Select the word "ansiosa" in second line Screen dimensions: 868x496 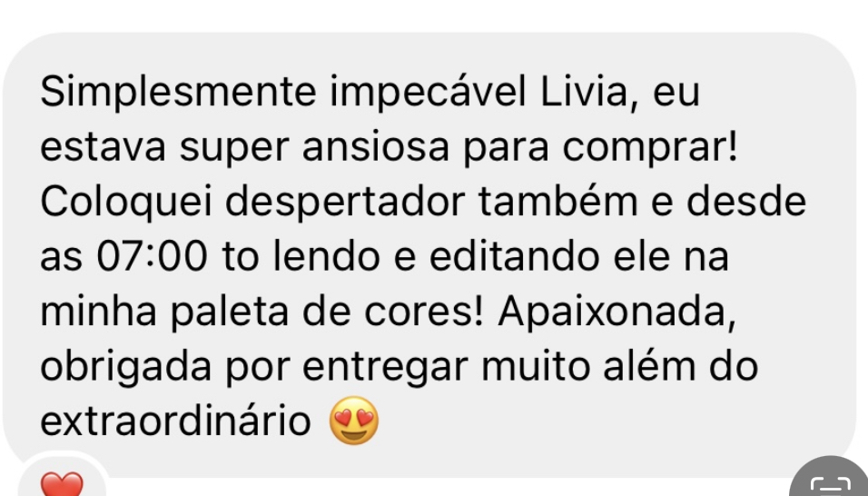[x=375, y=147]
